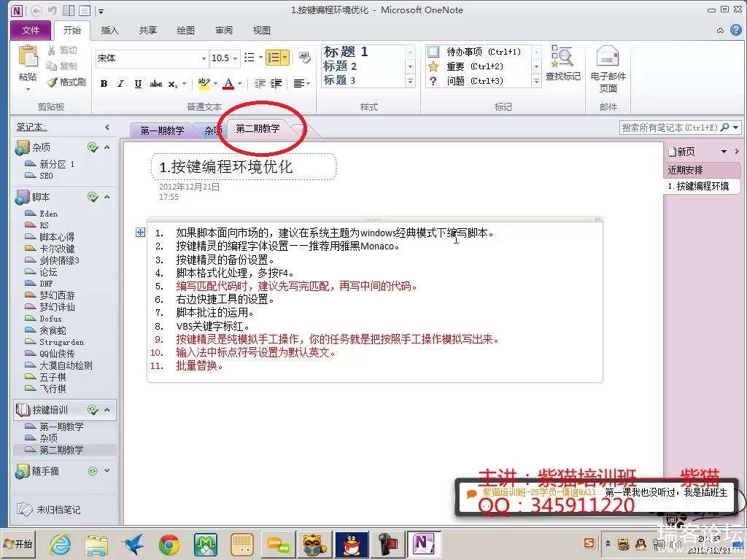Open 未归档笔记 at the sidebar bottom
Viewport: 747px width, 560px height.
point(58,510)
